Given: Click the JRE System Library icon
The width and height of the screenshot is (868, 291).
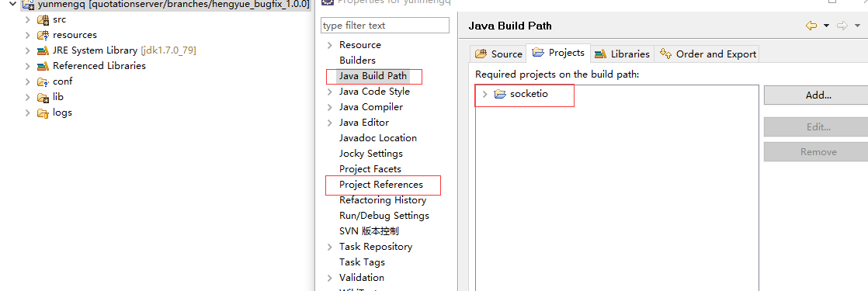Looking at the screenshot, I should [43, 50].
